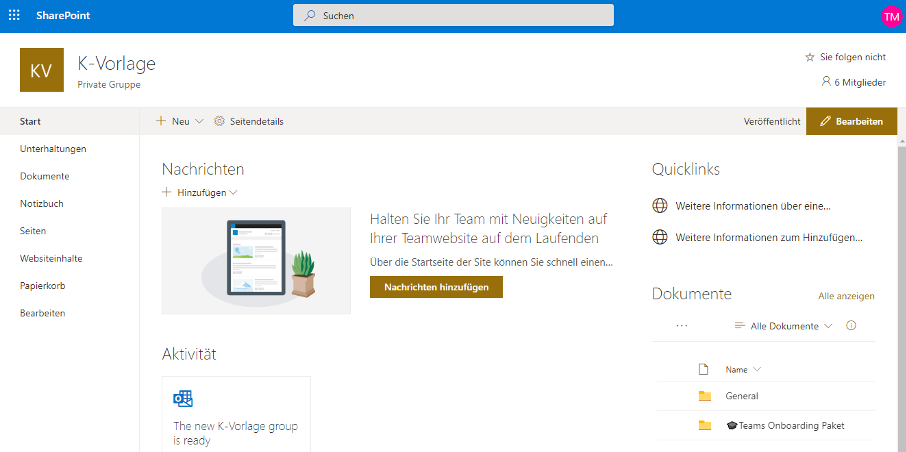Image resolution: width=906 pixels, height=452 pixels.
Task: Click into the Suchen search box
Action: coord(453,16)
